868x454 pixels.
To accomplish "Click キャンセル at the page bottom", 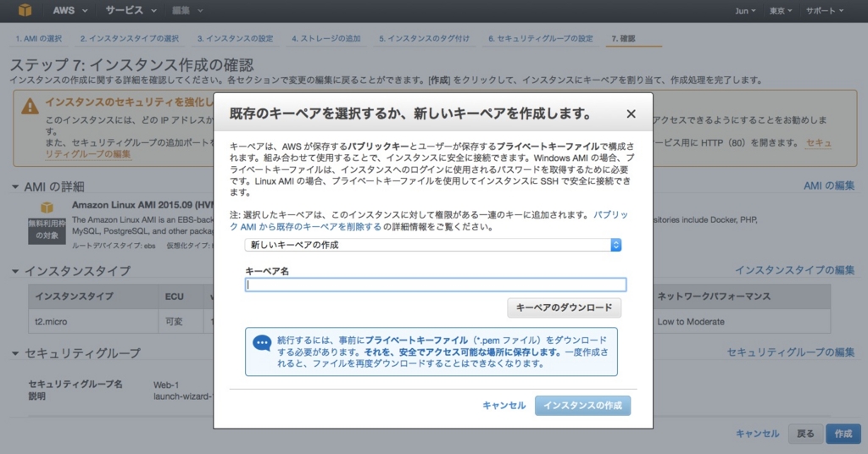I will (757, 434).
